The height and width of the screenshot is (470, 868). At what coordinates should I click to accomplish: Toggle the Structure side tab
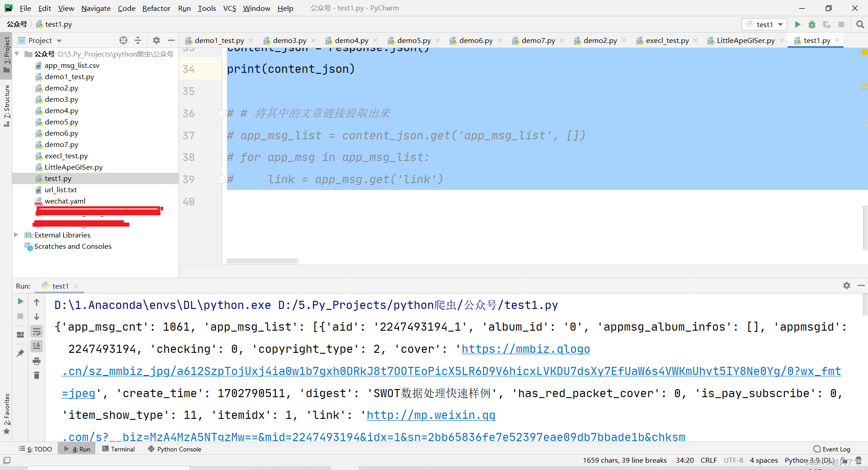coord(6,106)
